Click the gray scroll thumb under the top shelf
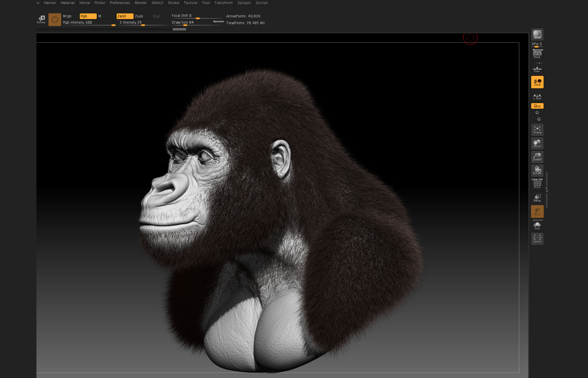Screen dimensions: 588x378 pyautogui.click(x=179, y=29)
